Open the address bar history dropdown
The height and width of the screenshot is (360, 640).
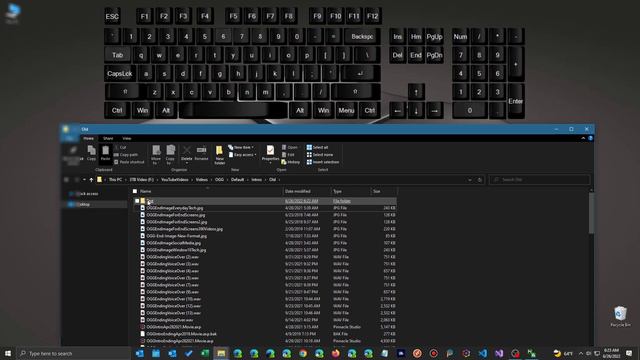click(470, 180)
